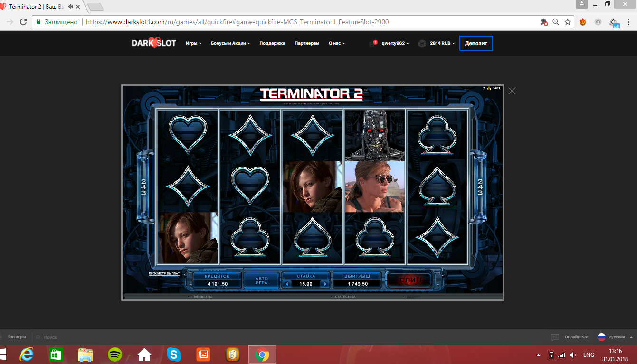637x364 pixels.
Task: Click the СТАВКА value 15.00
Action: 306,284
